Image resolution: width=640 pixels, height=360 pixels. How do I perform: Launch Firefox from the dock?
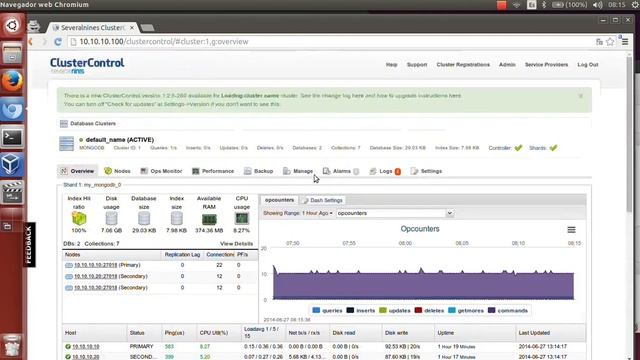pos(12,81)
